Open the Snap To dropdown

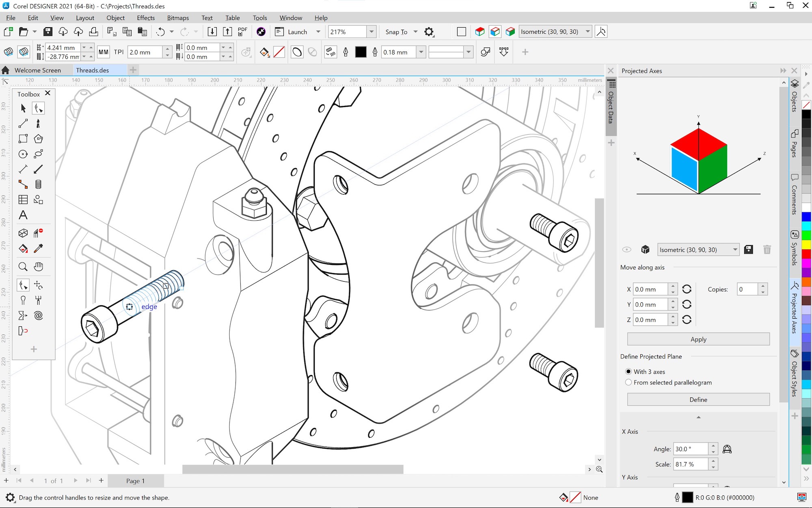point(415,32)
